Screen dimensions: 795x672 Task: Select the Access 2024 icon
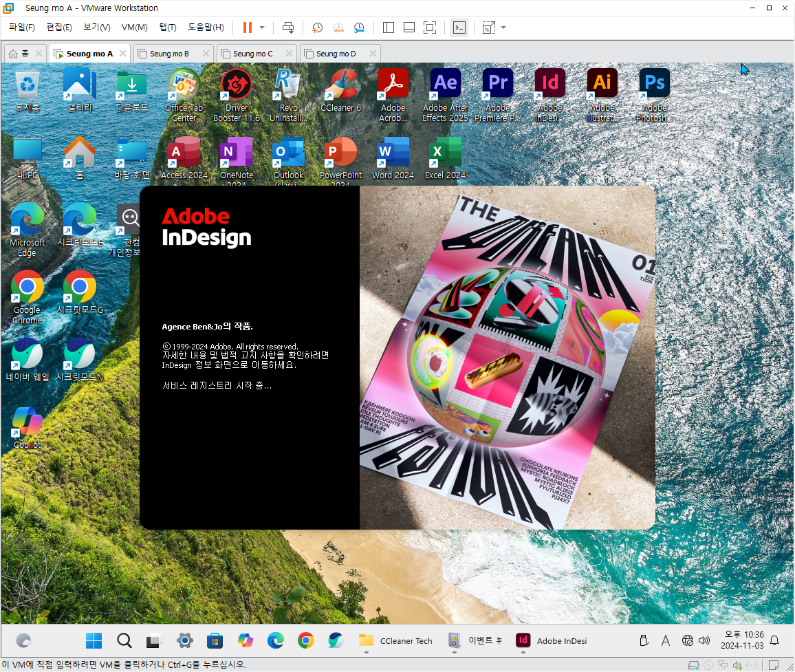184,158
